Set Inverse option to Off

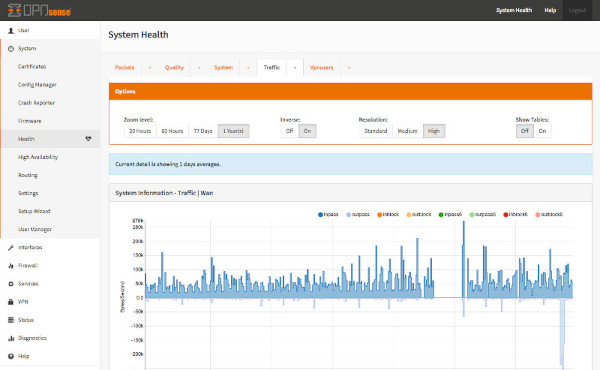289,131
